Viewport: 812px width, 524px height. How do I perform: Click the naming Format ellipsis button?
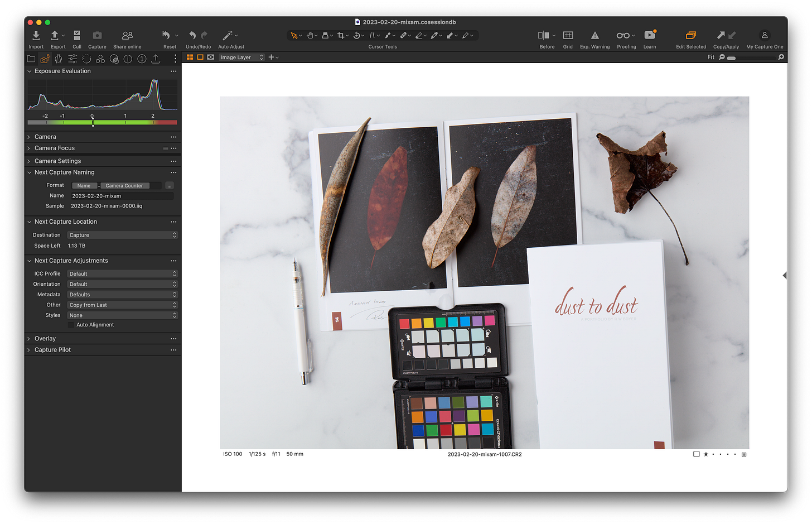click(170, 186)
